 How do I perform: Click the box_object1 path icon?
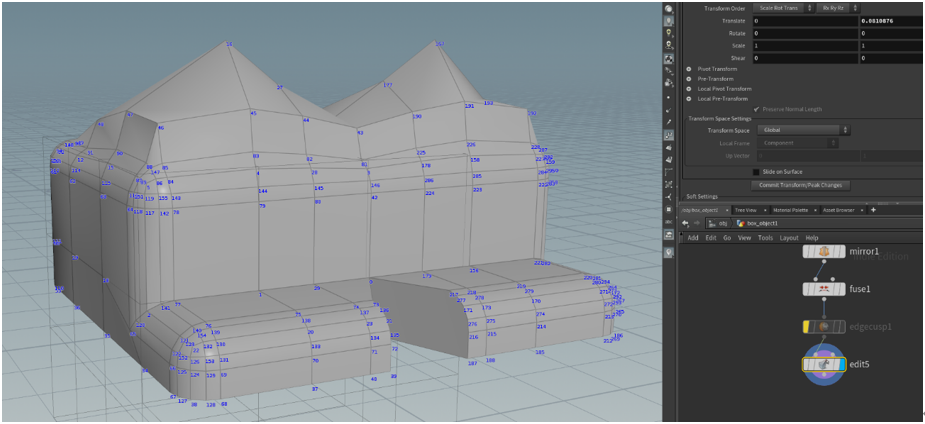(740, 223)
